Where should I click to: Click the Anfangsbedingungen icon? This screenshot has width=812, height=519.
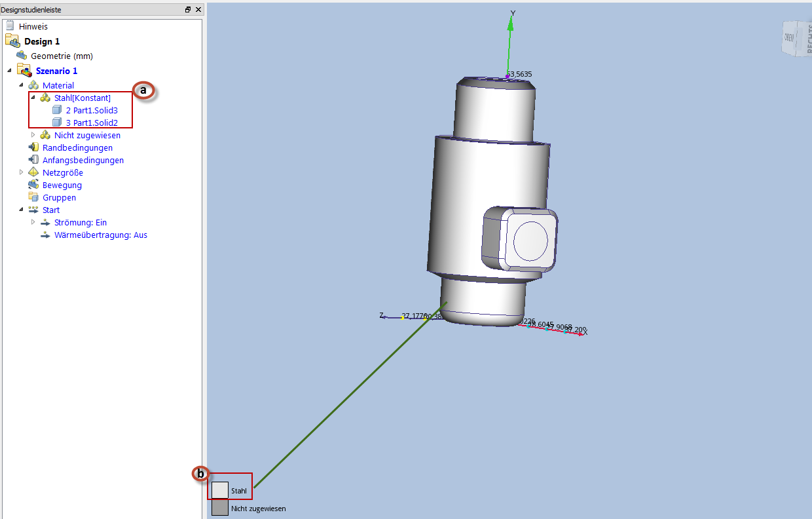point(33,160)
